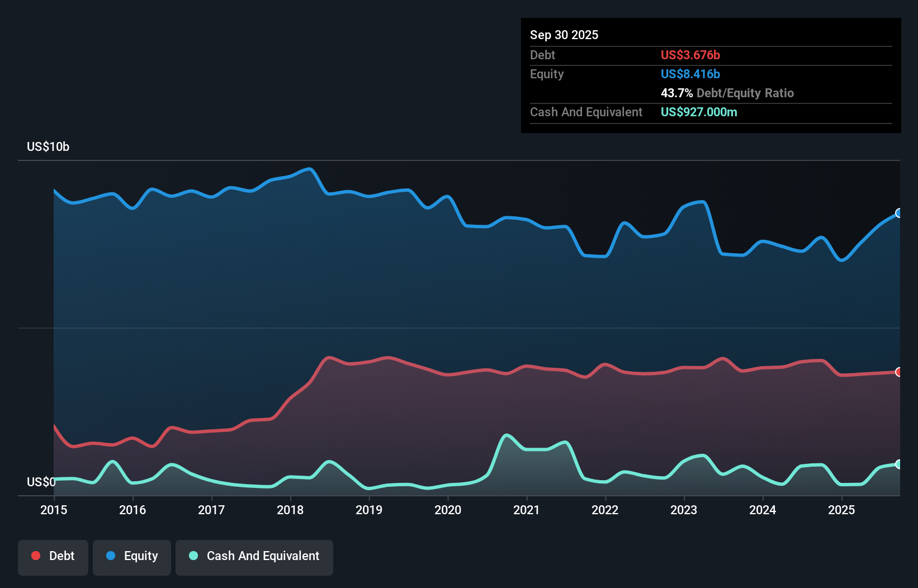Toggle visibility of the Debt series

click(53, 556)
